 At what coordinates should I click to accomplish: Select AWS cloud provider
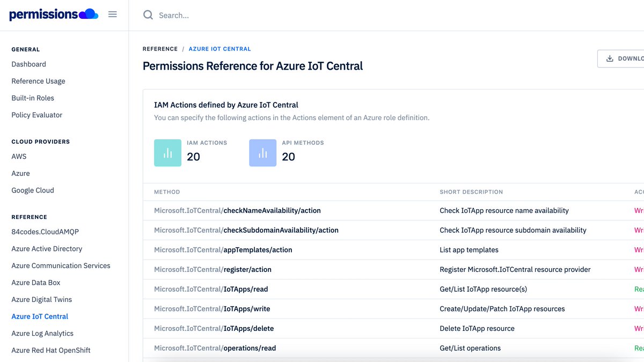click(x=19, y=157)
